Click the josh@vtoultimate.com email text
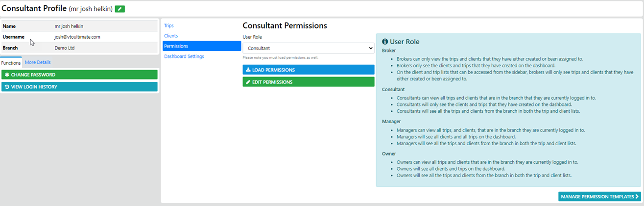The height and width of the screenshot is (206, 644). click(77, 37)
